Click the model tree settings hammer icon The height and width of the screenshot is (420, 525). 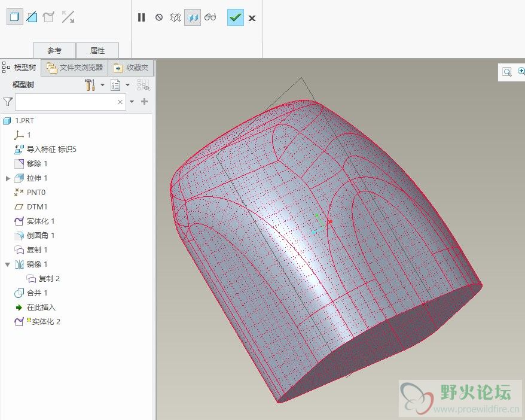90,85
